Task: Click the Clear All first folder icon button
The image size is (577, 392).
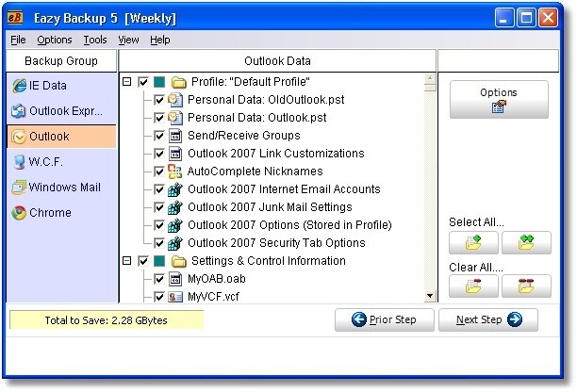Action: point(473,286)
